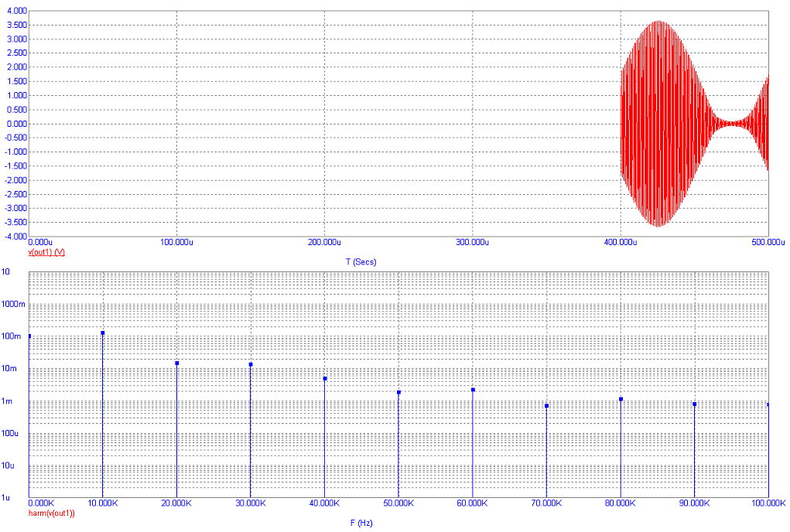Click the '0.000u' time axis label
Screen dimensions: 790x532
(x=40, y=242)
